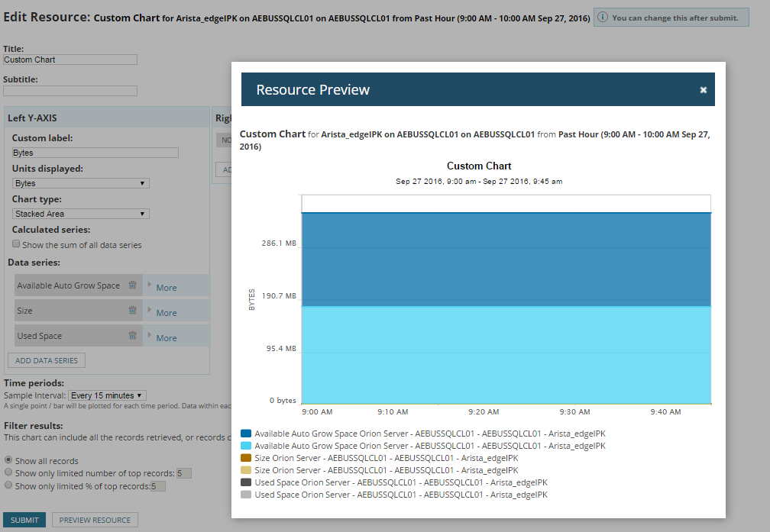
Task: Click the Submit button
Action: coord(24,520)
